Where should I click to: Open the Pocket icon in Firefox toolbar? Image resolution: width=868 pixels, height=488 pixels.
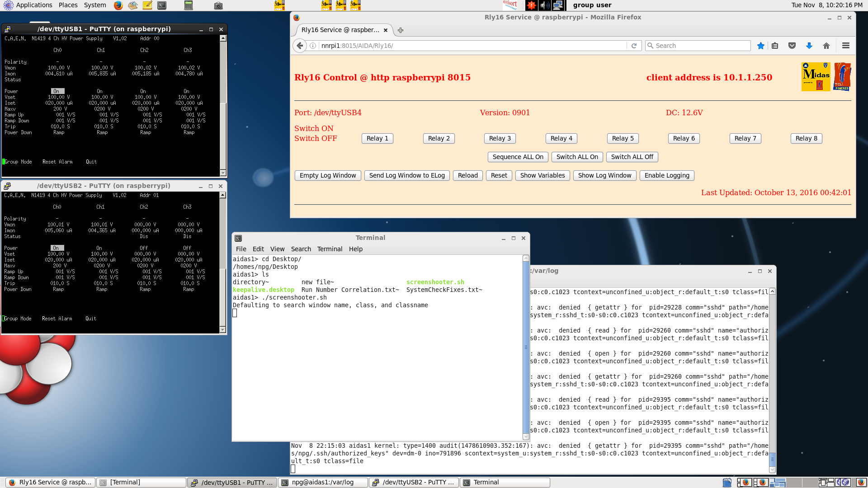[792, 46]
